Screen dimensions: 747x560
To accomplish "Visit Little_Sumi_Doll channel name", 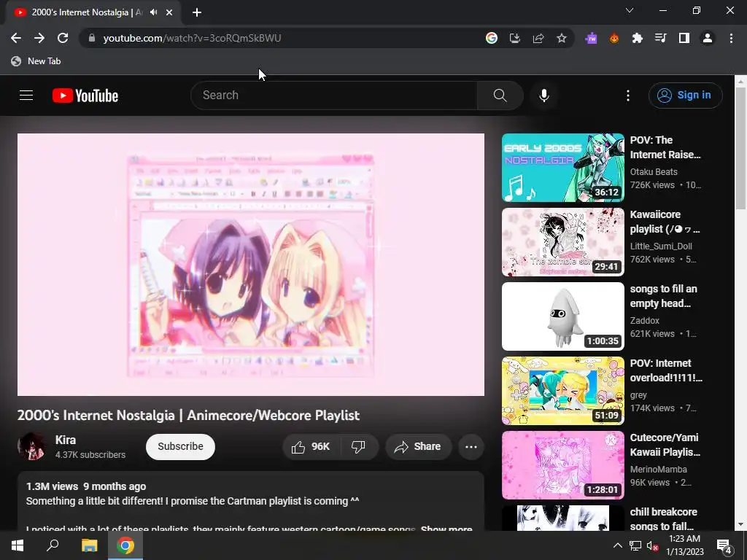I will point(661,246).
